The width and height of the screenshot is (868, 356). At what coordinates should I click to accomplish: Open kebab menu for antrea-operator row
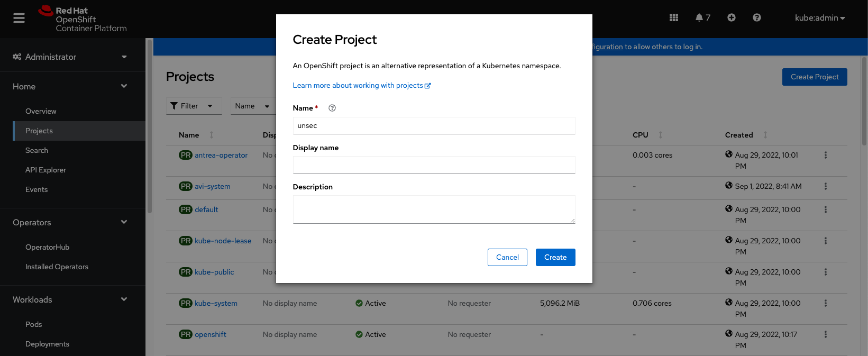point(825,155)
